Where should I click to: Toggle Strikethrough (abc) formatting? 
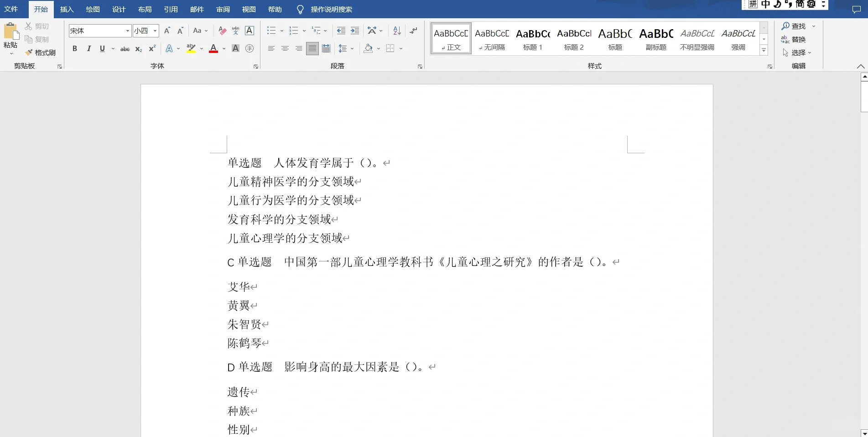125,48
